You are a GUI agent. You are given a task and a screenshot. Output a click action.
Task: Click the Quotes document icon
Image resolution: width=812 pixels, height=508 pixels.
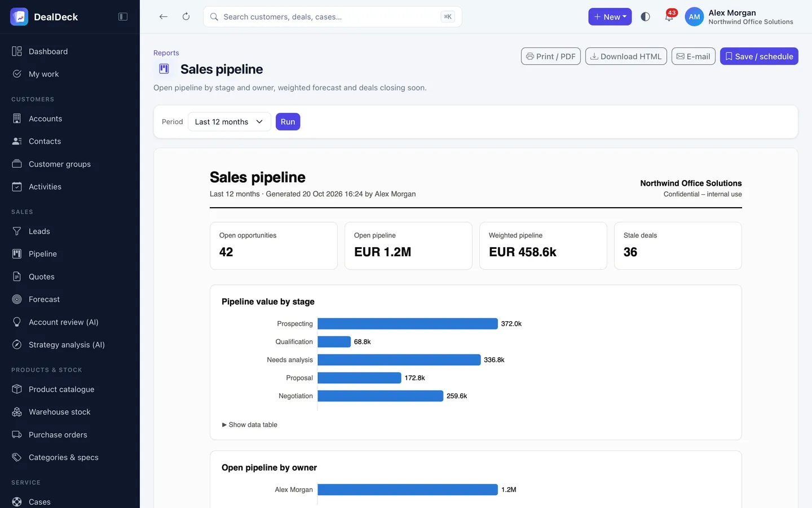tap(17, 277)
